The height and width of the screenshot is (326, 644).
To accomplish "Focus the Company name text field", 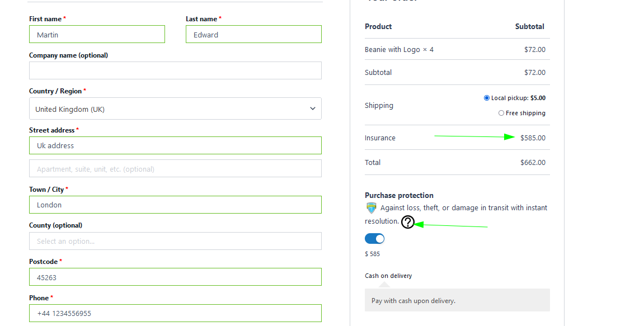I will pyautogui.click(x=175, y=71).
